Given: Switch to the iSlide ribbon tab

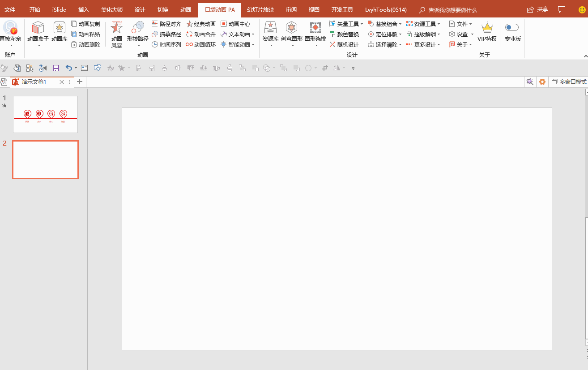Looking at the screenshot, I should coord(59,10).
